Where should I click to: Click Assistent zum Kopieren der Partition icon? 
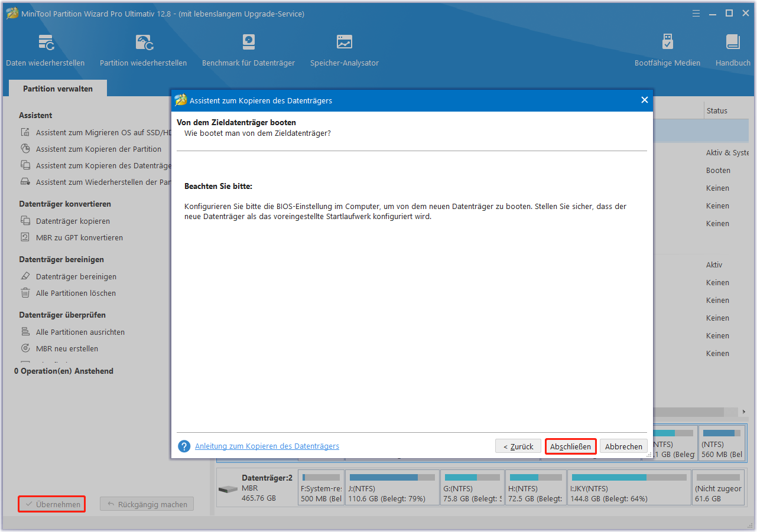click(x=25, y=149)
